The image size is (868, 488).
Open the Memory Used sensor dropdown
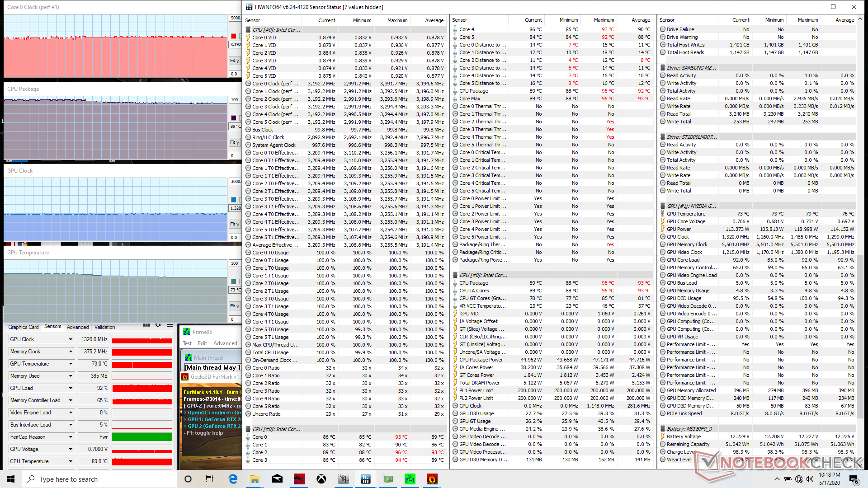point(71,376)
